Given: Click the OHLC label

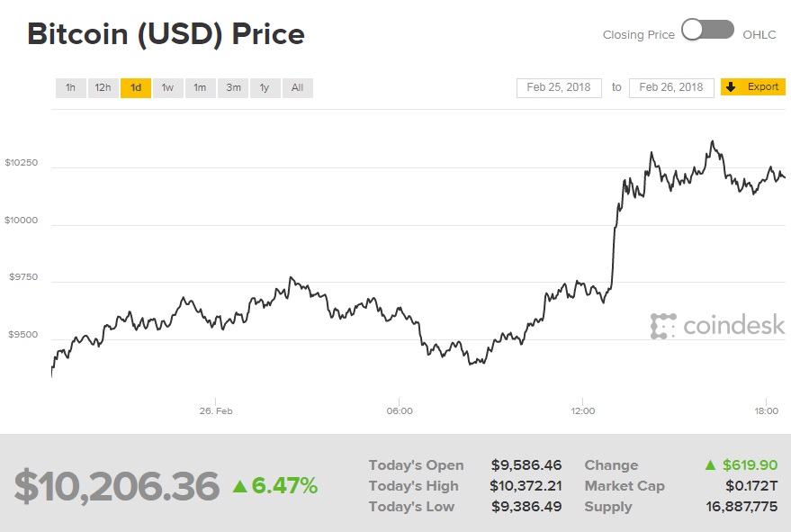Looking at the screenshot, I should [760, 35].
